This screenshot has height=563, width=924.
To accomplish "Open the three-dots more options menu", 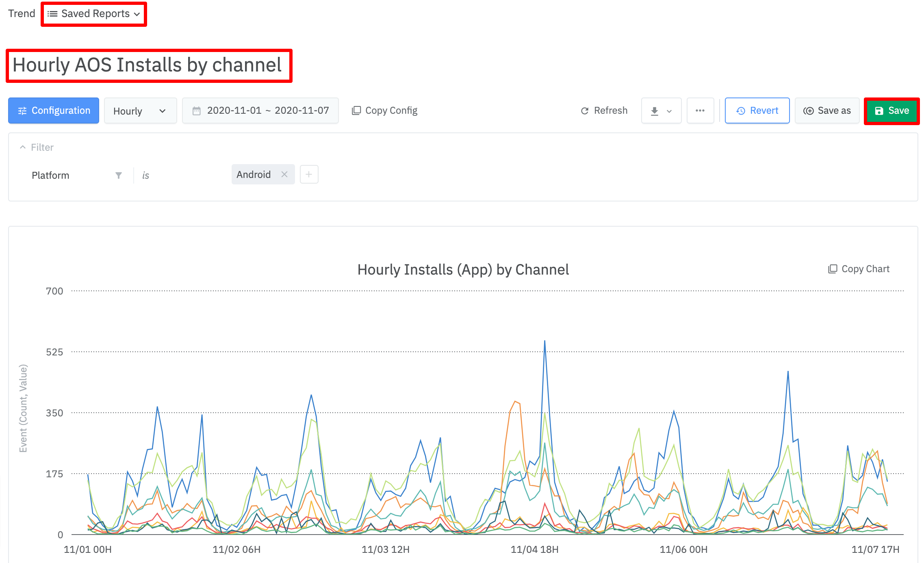I will [700, 110].
